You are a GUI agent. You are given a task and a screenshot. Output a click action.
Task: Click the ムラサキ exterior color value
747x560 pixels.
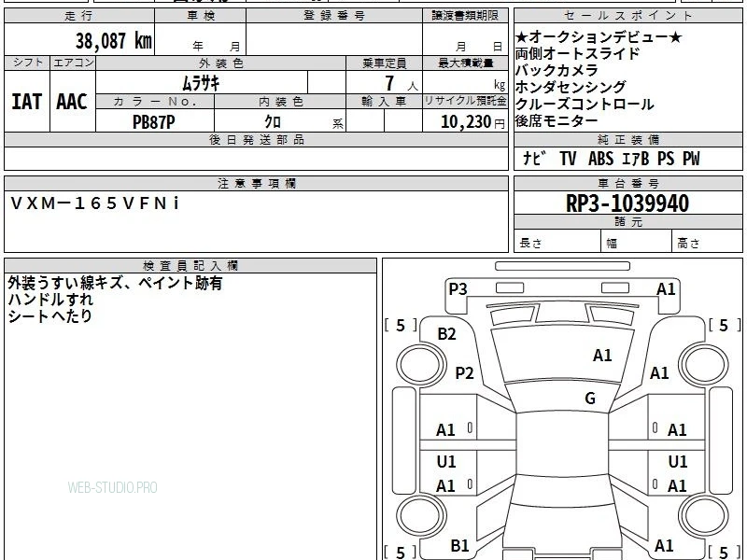pyautogui.click(x=202, y=83)
